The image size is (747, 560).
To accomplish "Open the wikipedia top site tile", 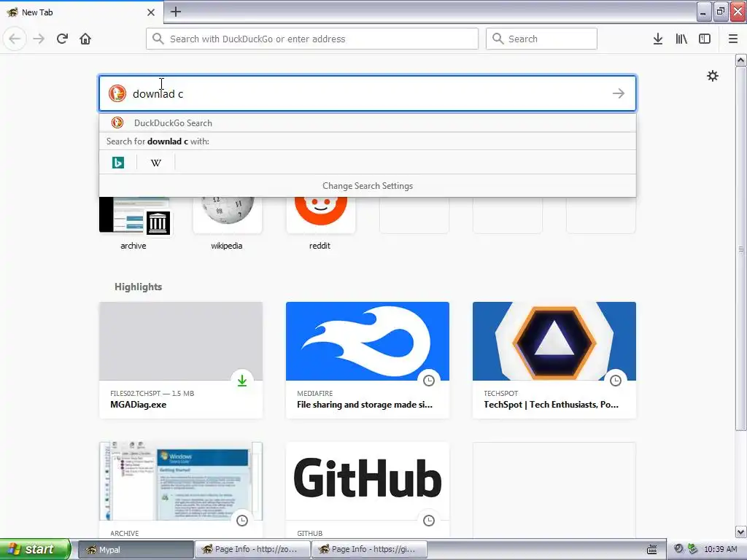I will tap(227, 223).
